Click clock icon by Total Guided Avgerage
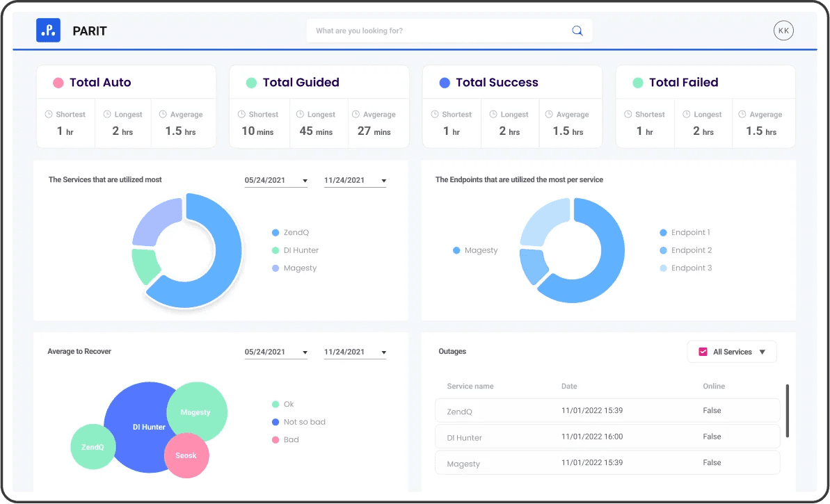The width and height of the screenshot is (830, 504). coord(356,114)
